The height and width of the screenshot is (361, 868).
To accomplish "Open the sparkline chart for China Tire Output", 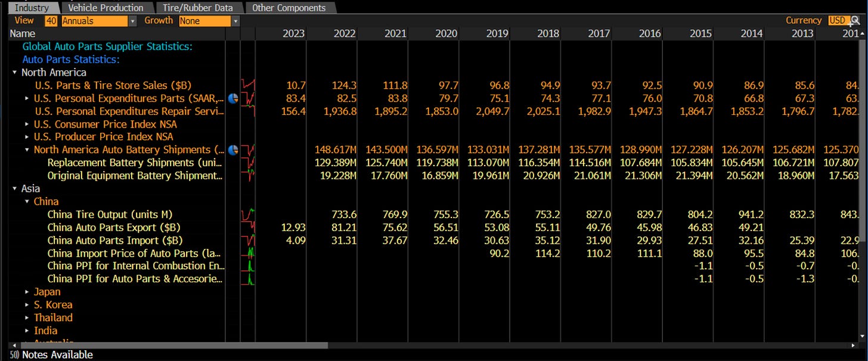I will point(247,214).
